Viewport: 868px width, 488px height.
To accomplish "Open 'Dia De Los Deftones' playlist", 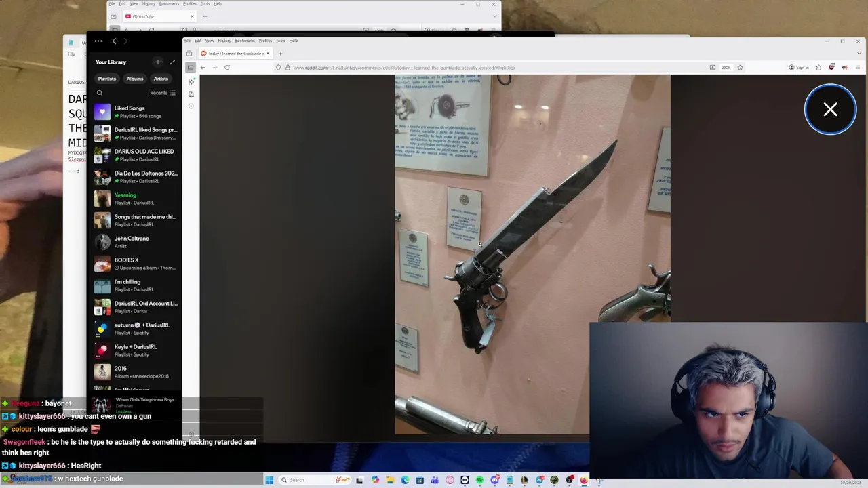I will (136, 177).
